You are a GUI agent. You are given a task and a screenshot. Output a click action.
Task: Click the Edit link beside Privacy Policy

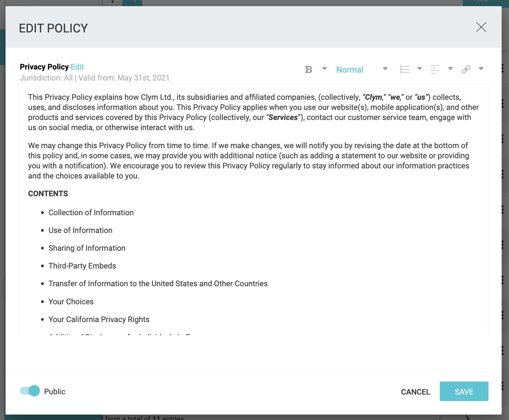(77, 67)
